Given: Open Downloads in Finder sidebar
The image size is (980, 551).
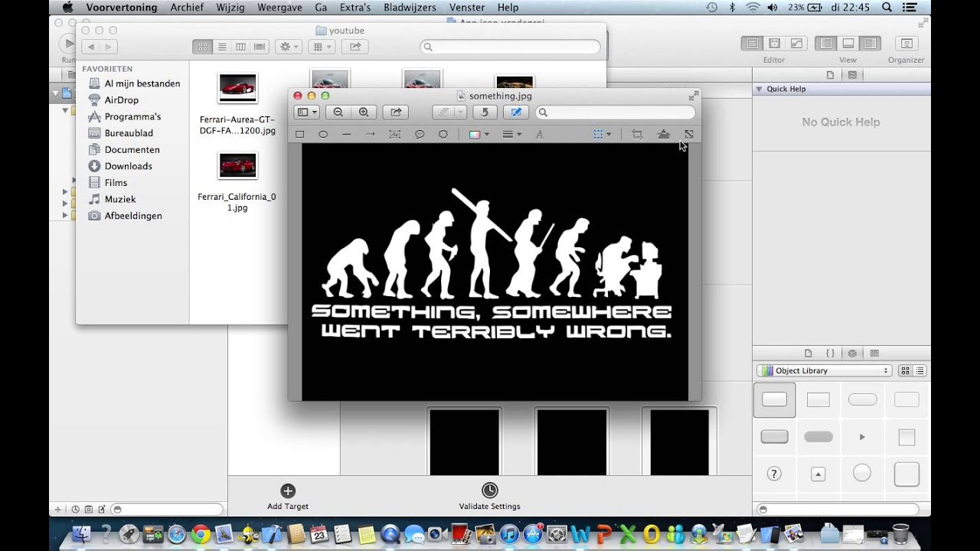Looking at the screenshot, I should point(128,166).
